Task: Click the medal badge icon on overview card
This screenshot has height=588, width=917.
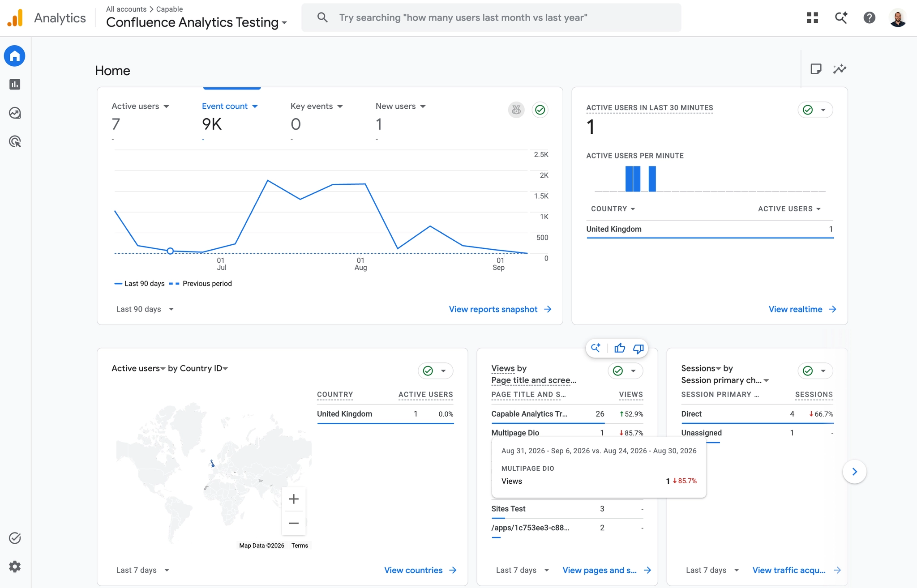Action: [516, 110]
